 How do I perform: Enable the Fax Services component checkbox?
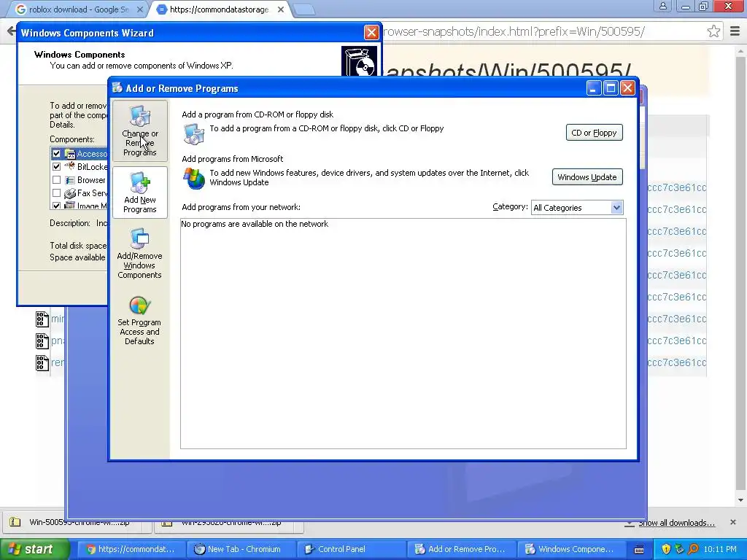pyautogui.click(x=57, y=192)
